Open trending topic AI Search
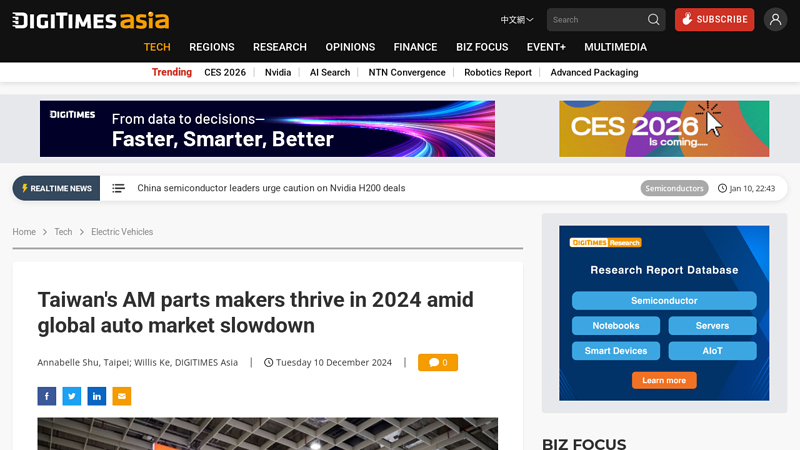Viewport: 800px width, 450px height. coord(330,72)
